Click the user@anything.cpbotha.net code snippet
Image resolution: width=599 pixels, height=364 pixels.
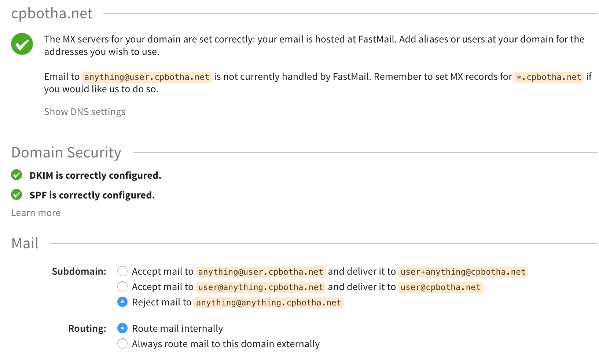point(261,287)
